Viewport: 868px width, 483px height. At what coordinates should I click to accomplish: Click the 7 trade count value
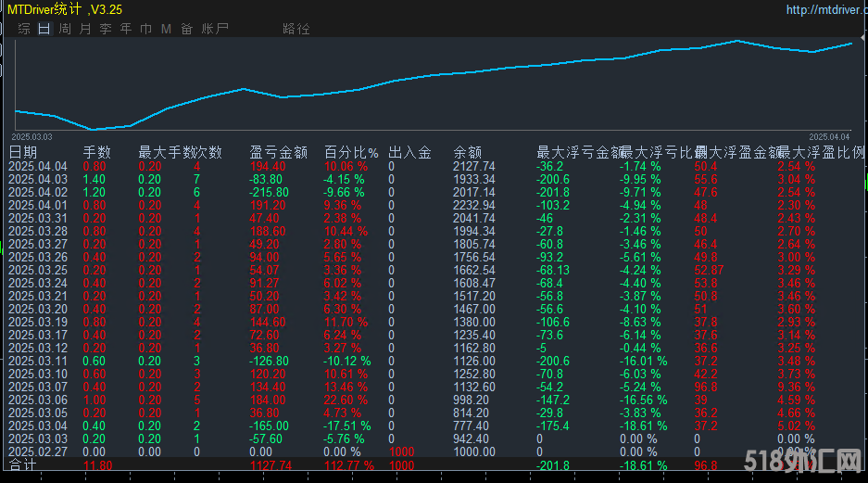pyautogui.click(x=197, y=180)
